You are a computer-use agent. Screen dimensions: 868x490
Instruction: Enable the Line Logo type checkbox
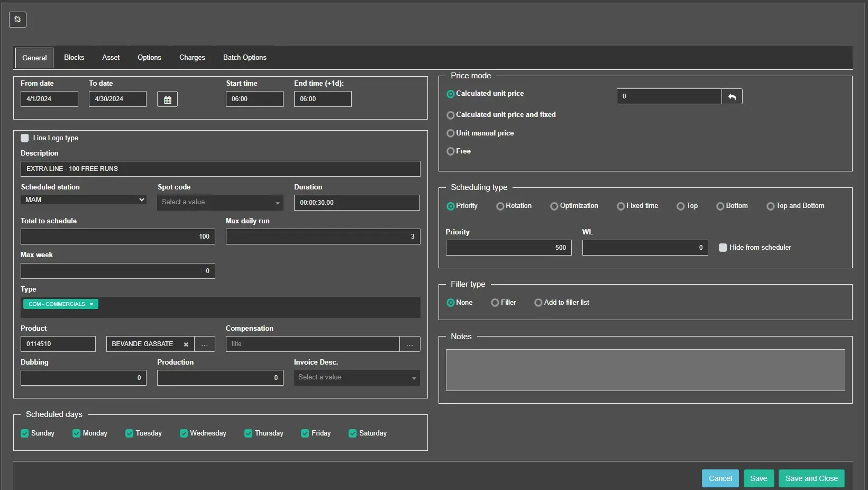point(25,138)
